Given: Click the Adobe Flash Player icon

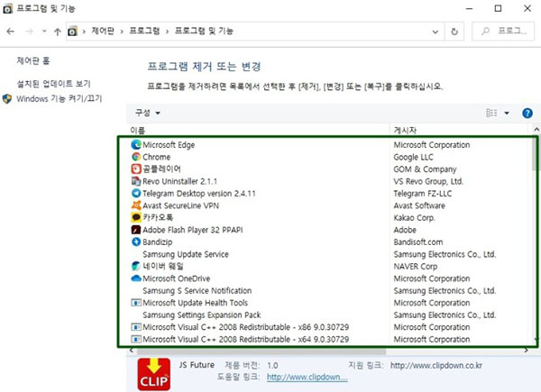Looking at the screenshot, I should 136,230.
